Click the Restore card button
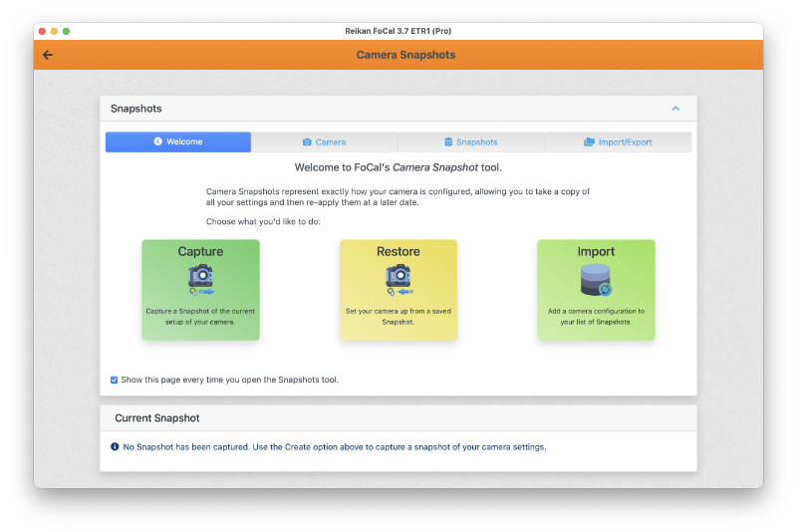The width and height of the screenshot is (797, 532). click(x=398, y=290)
